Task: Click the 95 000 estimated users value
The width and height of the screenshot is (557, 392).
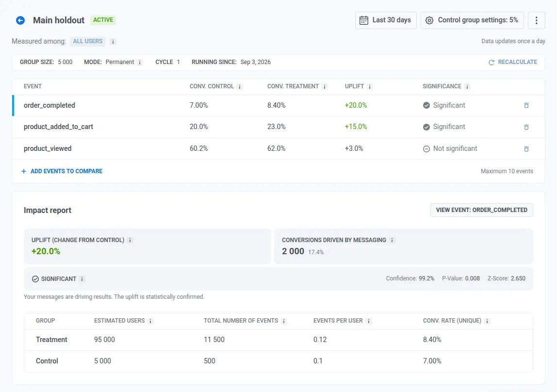Action: 104,340
